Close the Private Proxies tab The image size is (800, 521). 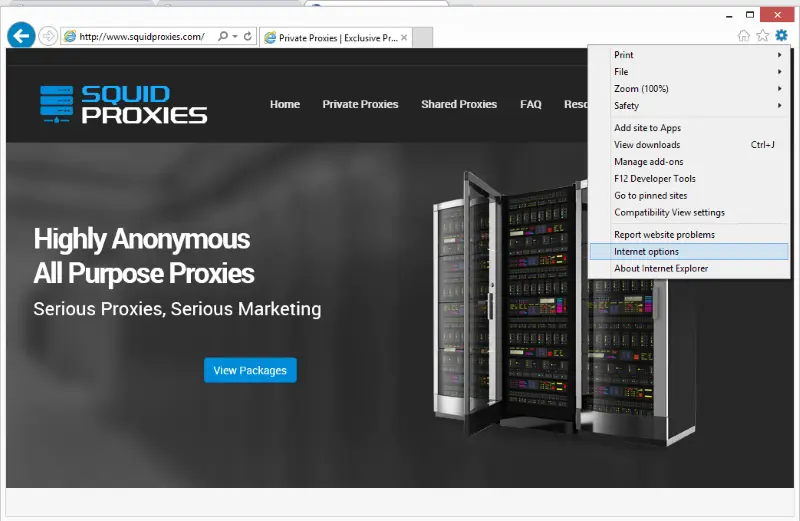(404, 37)
